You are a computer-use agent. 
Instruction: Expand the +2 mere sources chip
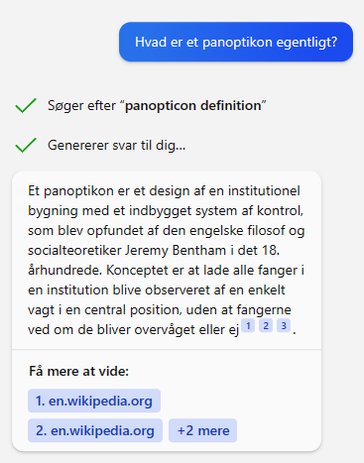[x=203, y=430]
